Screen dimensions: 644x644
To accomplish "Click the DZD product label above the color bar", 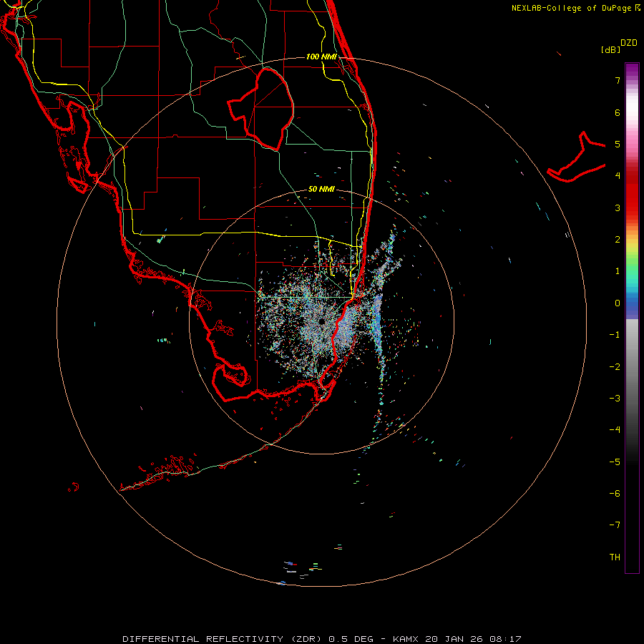I will click(x=629, y=43).
